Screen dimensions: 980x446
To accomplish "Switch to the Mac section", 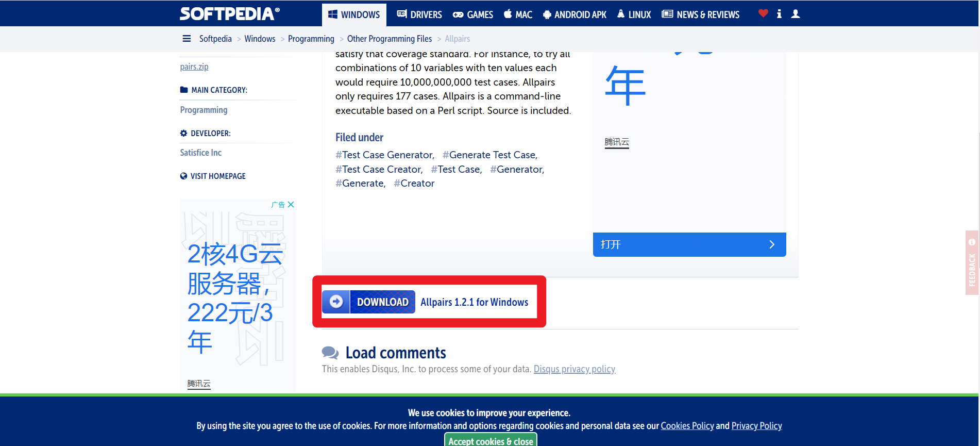I will click(518, 14).
